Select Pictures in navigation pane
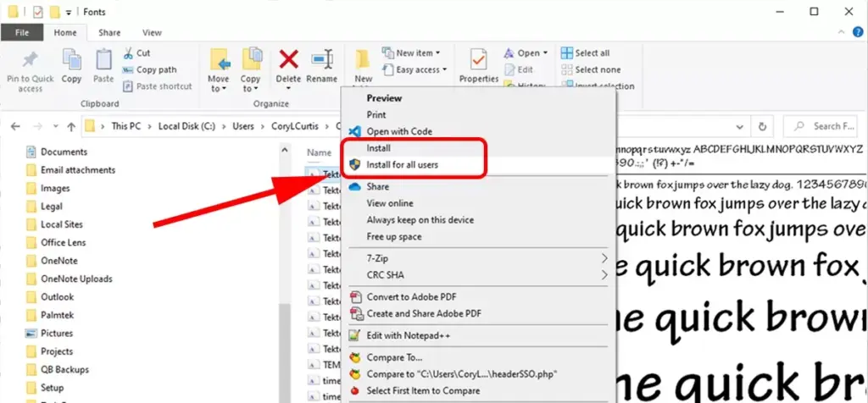This screenshot has width=868, height=403. coord(57,334)
